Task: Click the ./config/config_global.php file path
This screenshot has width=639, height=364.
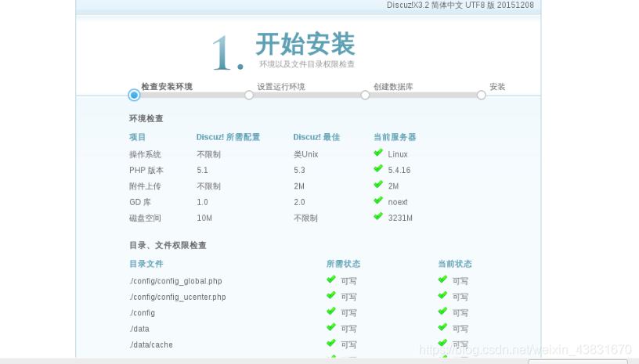Action: [x=175, y=281]
